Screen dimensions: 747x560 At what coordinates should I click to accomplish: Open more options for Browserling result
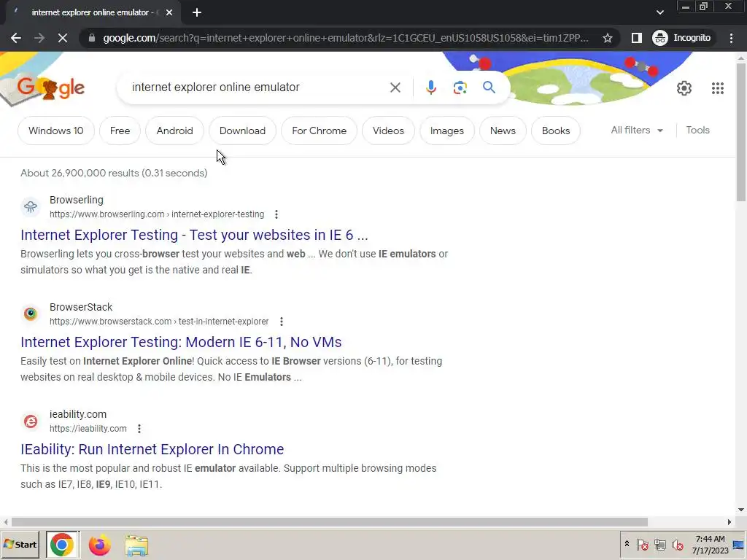click(276, 214)
